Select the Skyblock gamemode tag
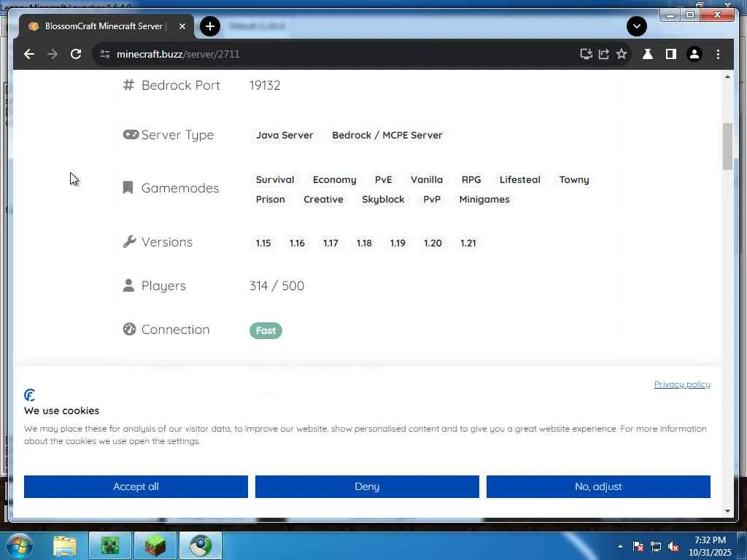747x560 pixels. pyautogui.click(x=383, y=200)
